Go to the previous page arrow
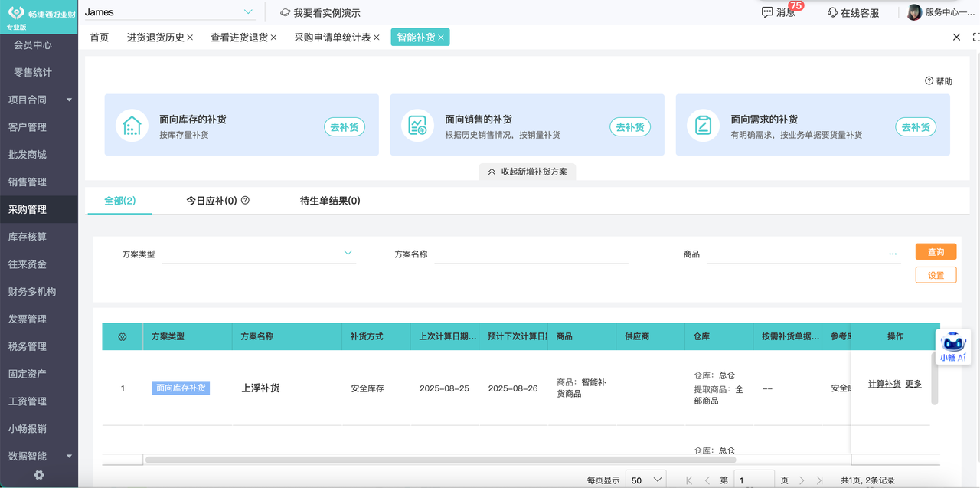The image size is (980, 488). [707, 480]
